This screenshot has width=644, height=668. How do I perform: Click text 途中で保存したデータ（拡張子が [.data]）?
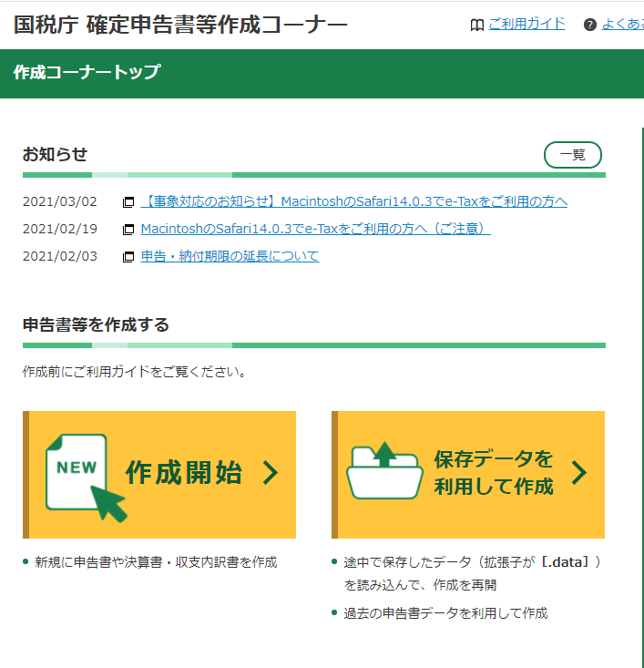coord(473,562)
